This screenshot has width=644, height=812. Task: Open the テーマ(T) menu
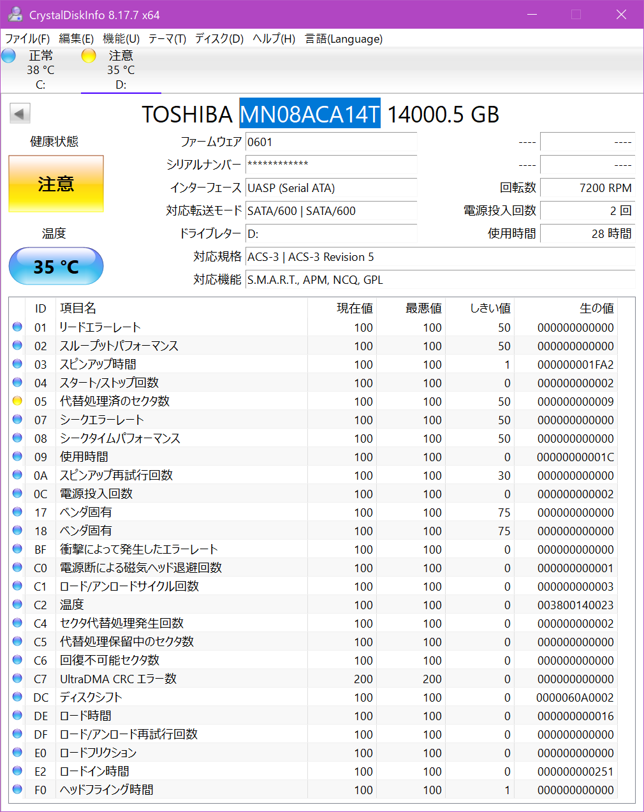click(167, 39)
